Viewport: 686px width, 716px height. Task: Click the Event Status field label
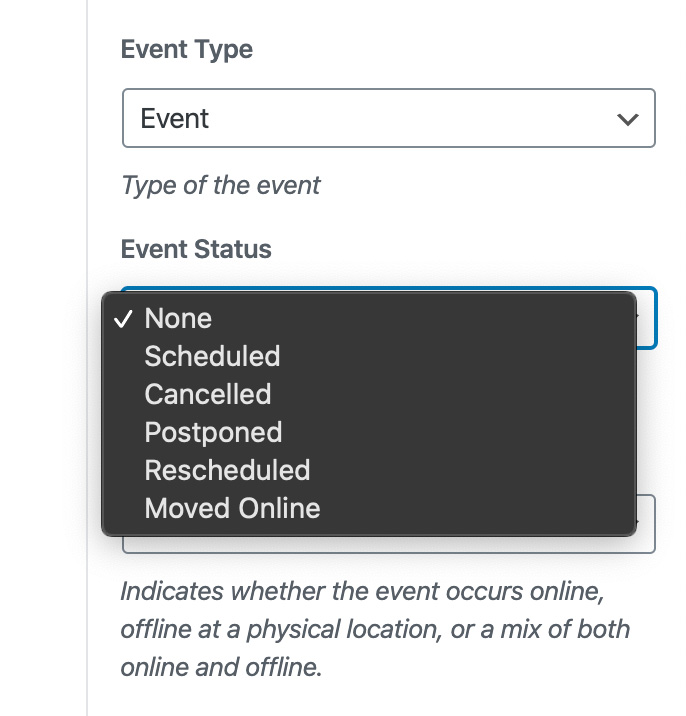(195, 249)
